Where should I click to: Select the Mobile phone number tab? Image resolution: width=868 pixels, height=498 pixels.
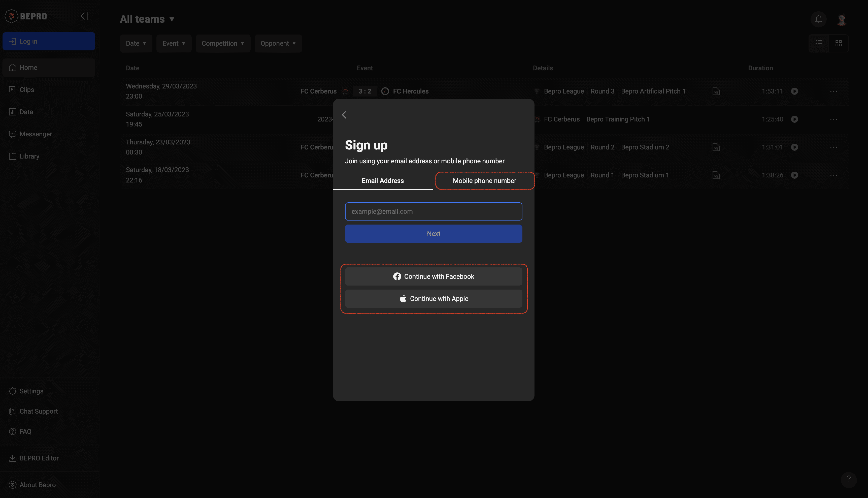(484, 181)
